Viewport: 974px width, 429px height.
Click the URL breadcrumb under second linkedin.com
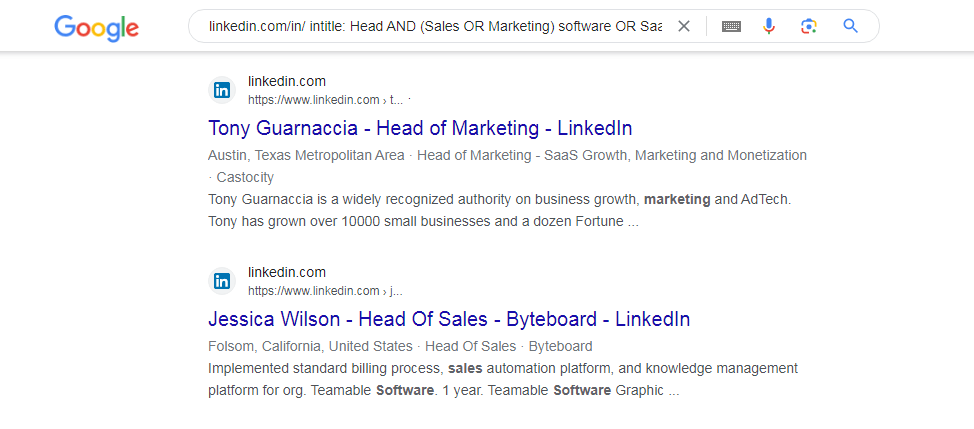click(325, 291)
